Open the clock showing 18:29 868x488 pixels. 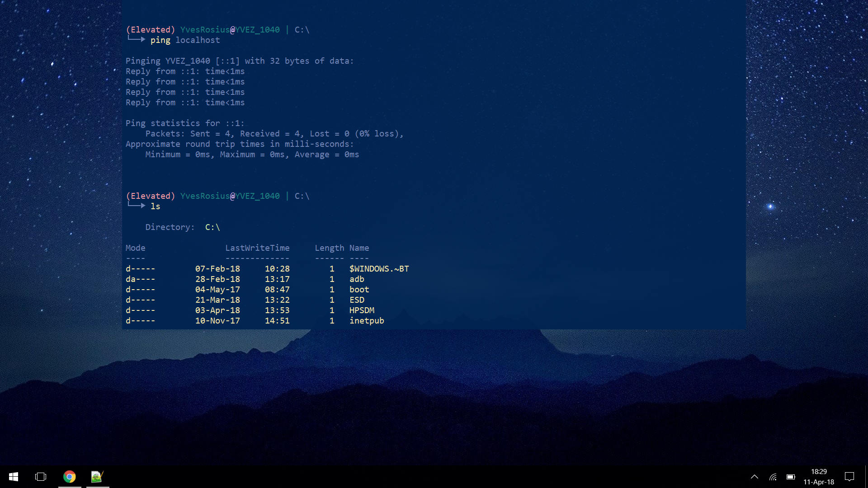coord(819,477)
